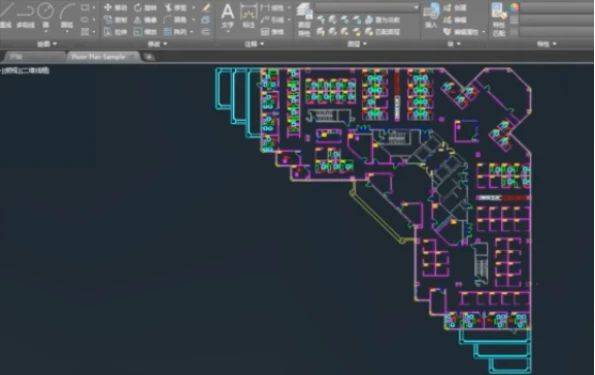Activate the Move tool
Screen dimensions: 595x375
pos(115,8)
